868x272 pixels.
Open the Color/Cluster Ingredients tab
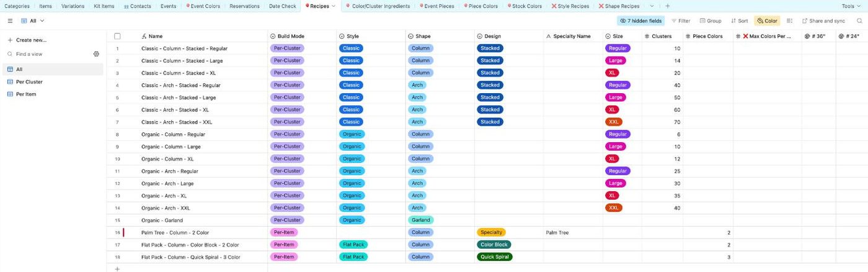click(378, 6)
